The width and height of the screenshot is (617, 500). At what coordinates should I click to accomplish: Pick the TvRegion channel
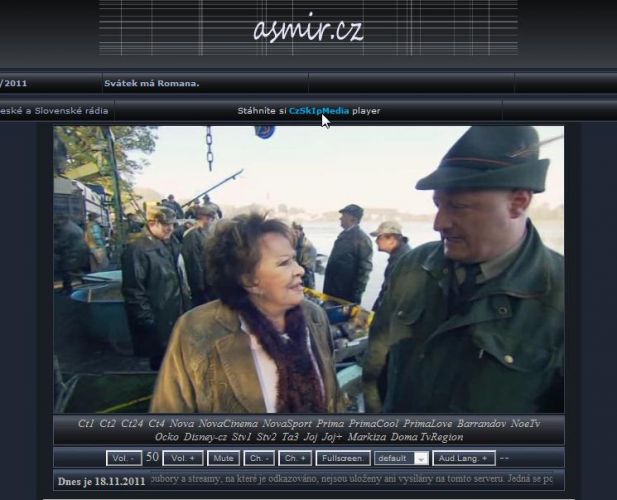442,437
